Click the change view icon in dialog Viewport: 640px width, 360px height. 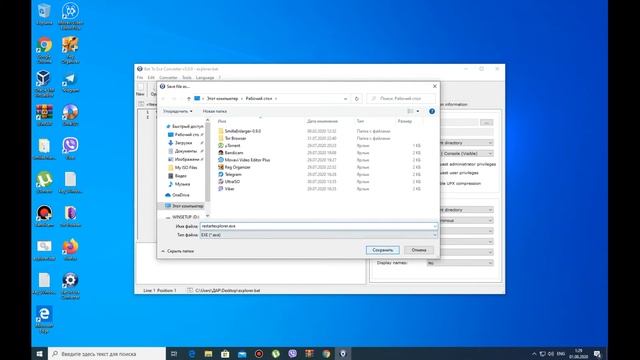410,111
